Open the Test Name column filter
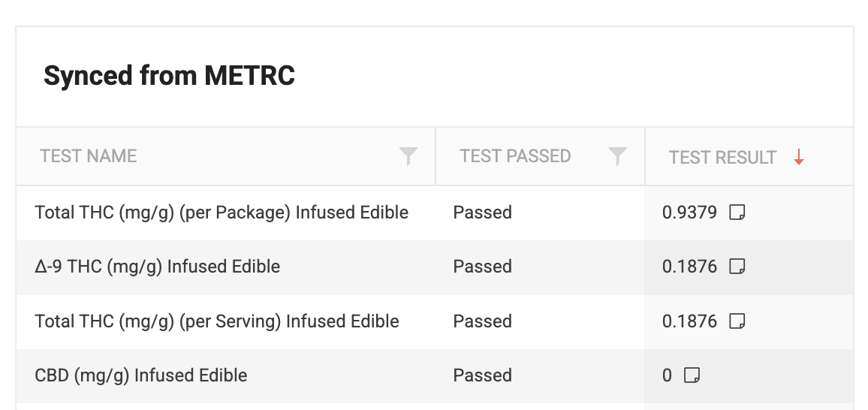868x410 pixels. [408, 156]
